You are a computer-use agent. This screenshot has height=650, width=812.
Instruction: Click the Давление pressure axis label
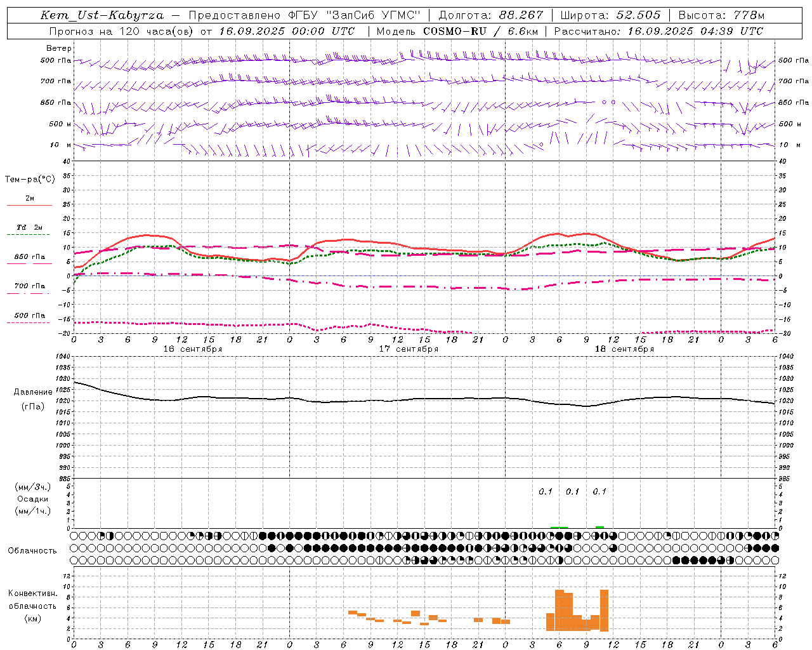pyautogui.click(x=33, y=392)
